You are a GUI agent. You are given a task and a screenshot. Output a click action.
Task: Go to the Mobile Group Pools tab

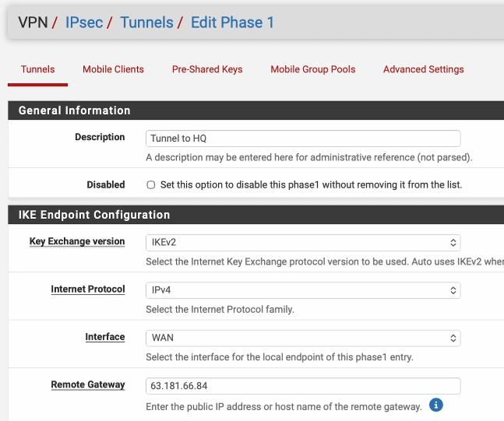point(312,69)
